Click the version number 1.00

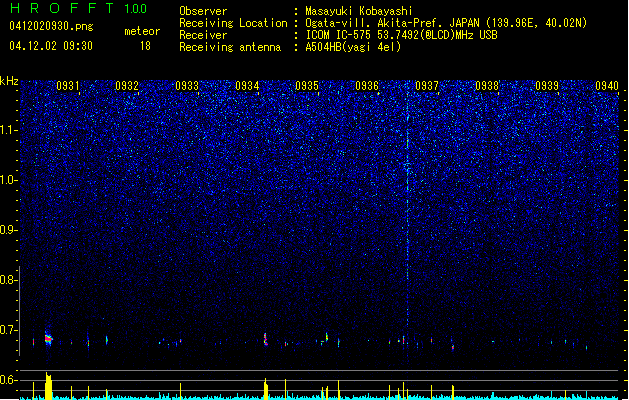[135, 9]
